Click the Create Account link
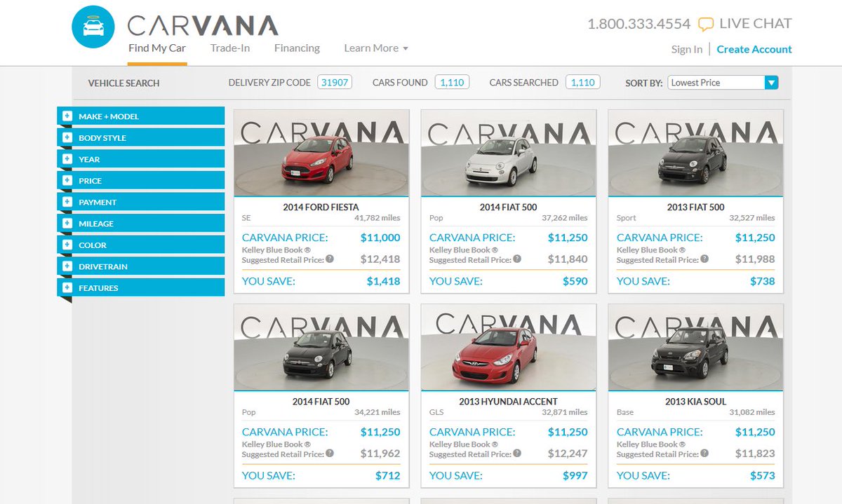The height and width of the screenshot is (504, 842). tap(754, 49)
